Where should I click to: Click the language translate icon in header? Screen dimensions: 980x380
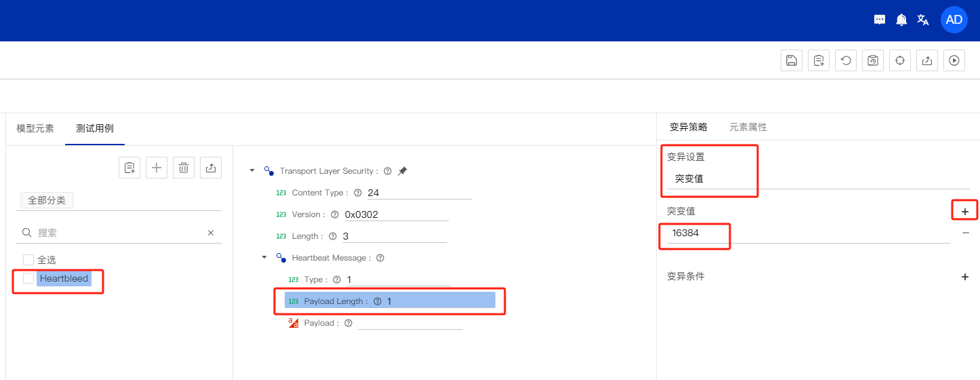[922, 20]
